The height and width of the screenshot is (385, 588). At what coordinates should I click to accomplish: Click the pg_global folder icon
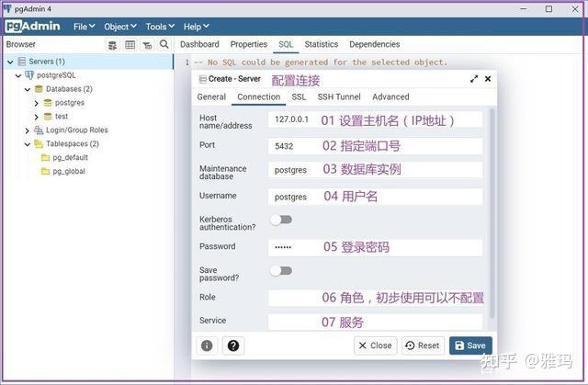tap(45, 171)
